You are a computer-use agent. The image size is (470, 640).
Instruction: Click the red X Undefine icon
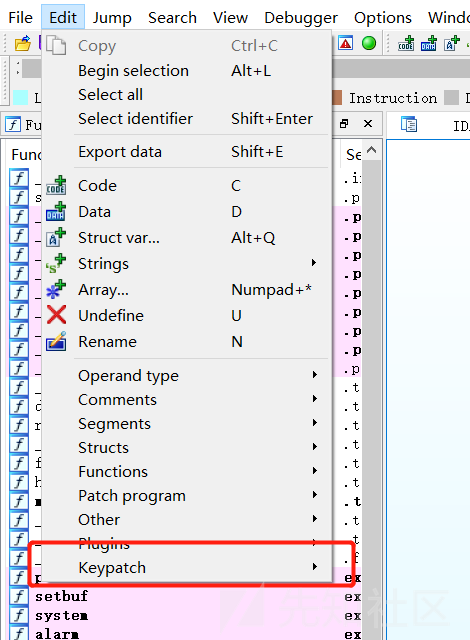pyautogui.click(x=56, y=315)
